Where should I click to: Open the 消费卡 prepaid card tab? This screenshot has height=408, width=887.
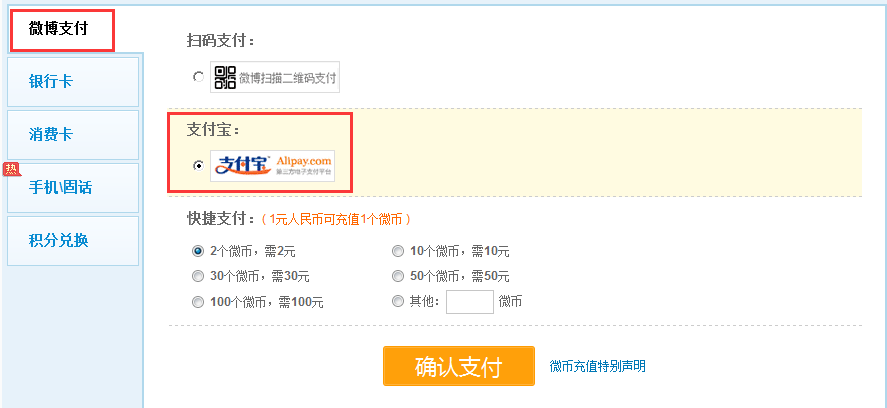point(73,135)
